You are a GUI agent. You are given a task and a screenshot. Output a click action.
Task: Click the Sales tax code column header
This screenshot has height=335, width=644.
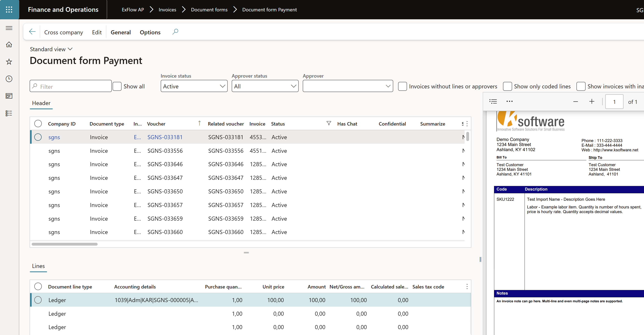pos(428,287)
